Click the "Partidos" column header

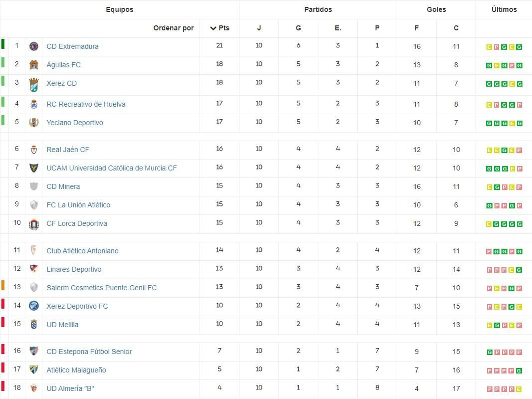click(318, 9)
